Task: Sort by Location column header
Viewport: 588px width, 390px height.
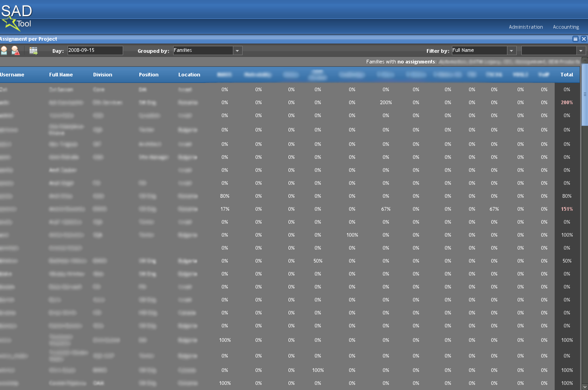Action: 189,75
